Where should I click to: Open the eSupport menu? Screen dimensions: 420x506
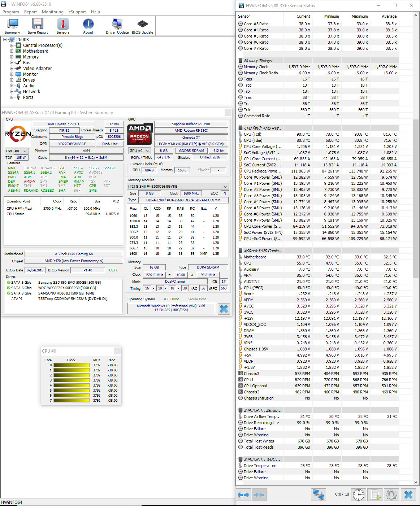(77, 12)
